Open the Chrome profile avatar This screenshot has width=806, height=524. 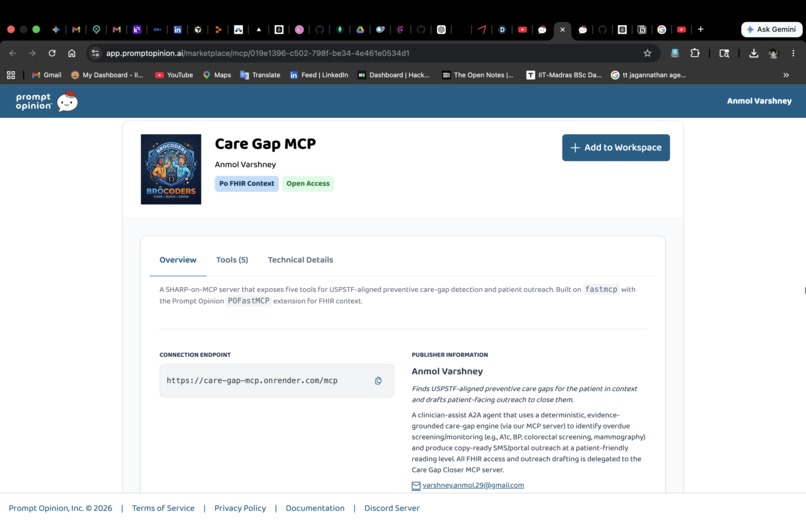[773, 53]
